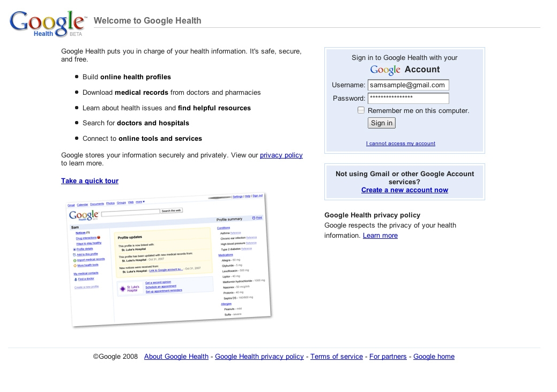Open Google Health privacy policy footer link
The width and height of the screenshot is (557, 392).
259,357
